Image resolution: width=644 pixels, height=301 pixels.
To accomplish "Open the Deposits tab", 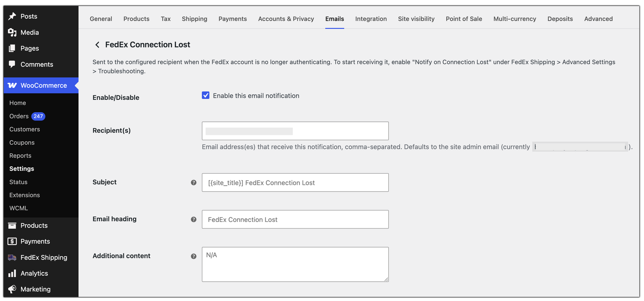I will (560, 19).
